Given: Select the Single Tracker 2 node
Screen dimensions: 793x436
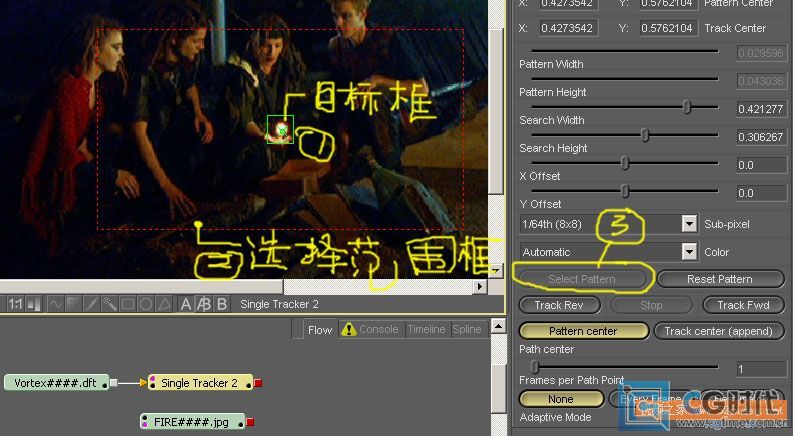Looking at the screenshot, I should click(200, 383).
